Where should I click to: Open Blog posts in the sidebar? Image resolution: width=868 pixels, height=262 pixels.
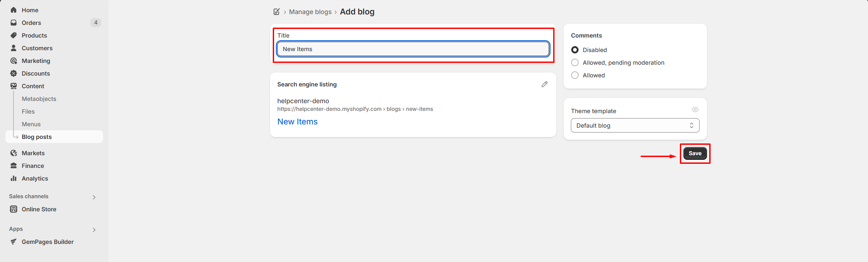coord(37,137)
